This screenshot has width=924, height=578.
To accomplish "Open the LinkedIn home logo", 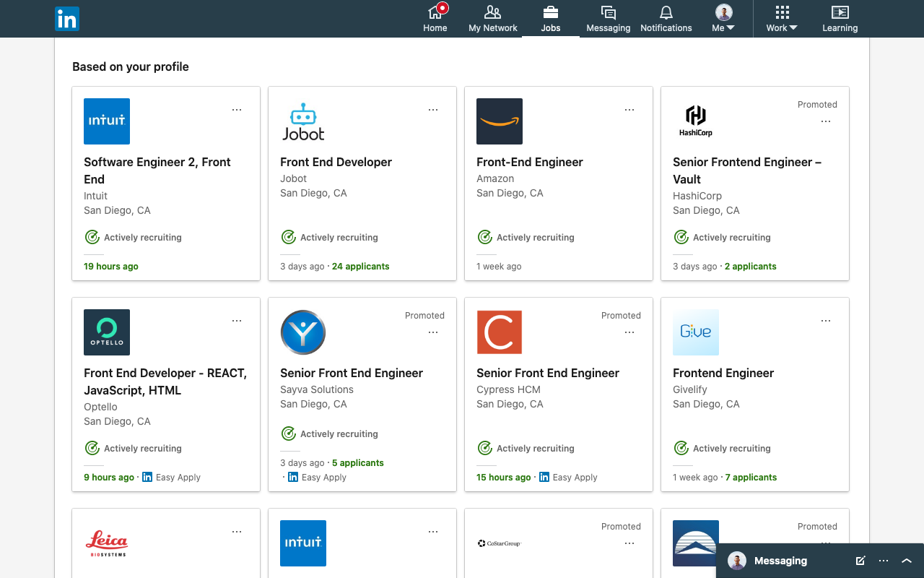I will tap(67, 19).
